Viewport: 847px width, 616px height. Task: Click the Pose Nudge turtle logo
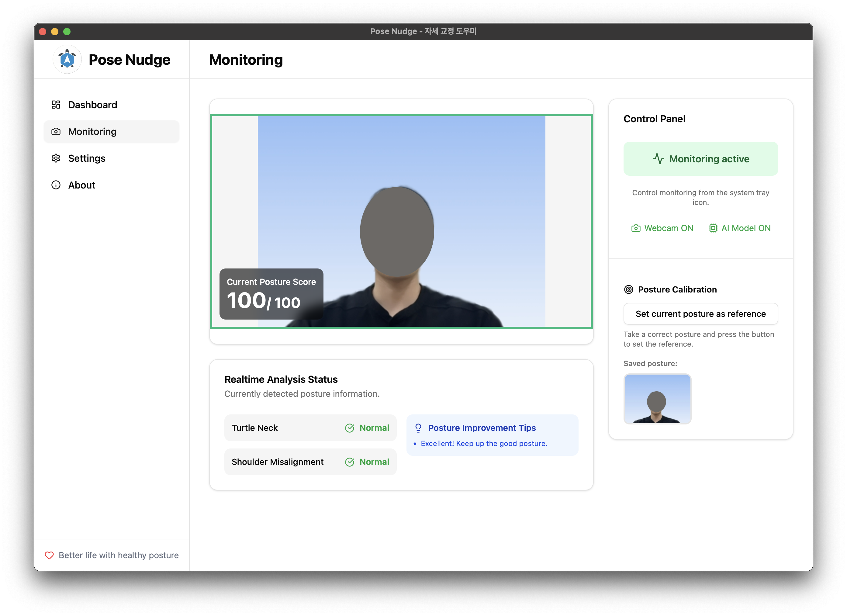pyautogui.click(x=67, y=59)
